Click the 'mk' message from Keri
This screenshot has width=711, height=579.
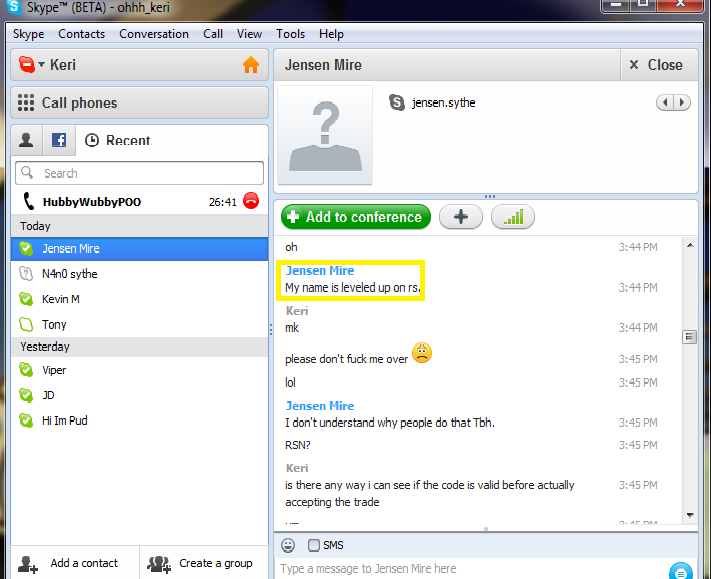point(292,328)
